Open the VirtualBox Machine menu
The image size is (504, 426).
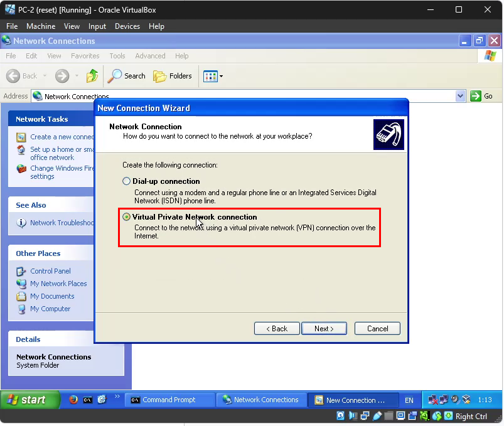[x=41, y=26]
